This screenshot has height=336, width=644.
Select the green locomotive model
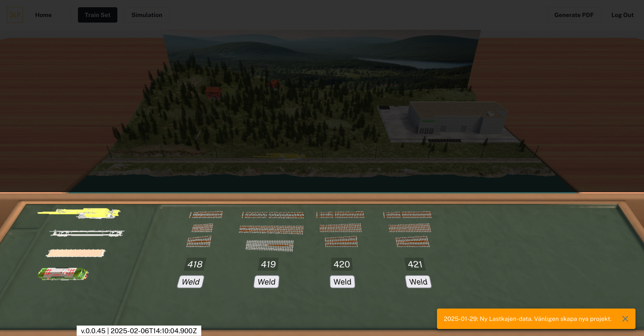[63, 274]
